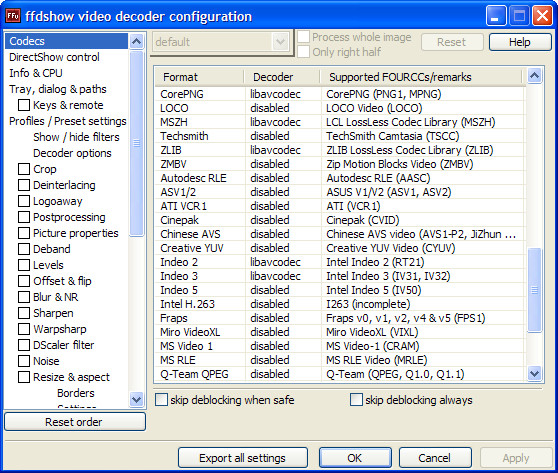Open Profiles / Preset settings page
The height and width of the screenshot is (473, 558).
(68, 121)
